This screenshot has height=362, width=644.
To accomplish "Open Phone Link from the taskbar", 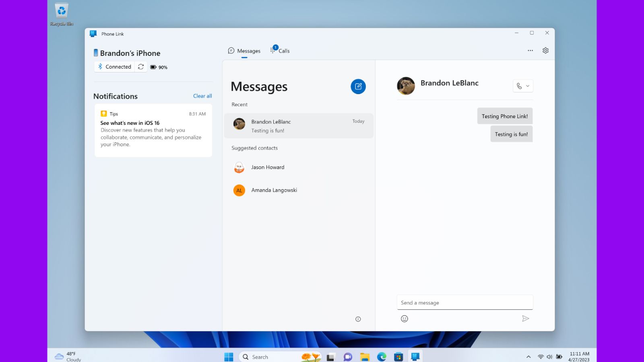I will 415,356.
